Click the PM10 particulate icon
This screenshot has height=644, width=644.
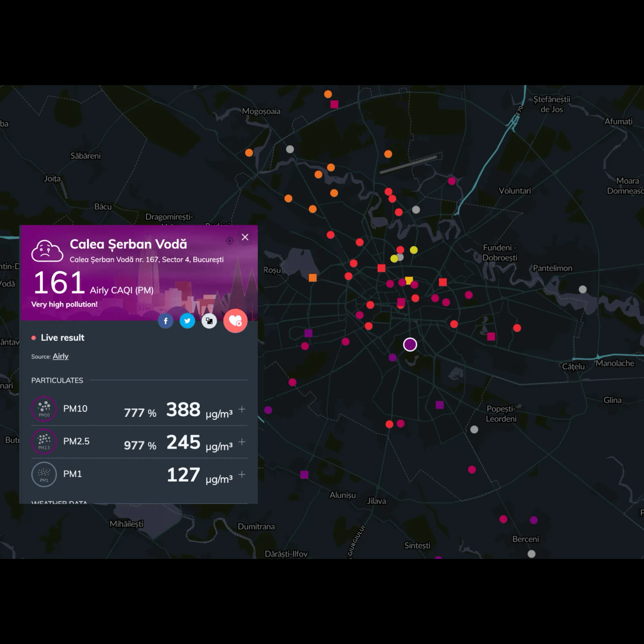44,409
